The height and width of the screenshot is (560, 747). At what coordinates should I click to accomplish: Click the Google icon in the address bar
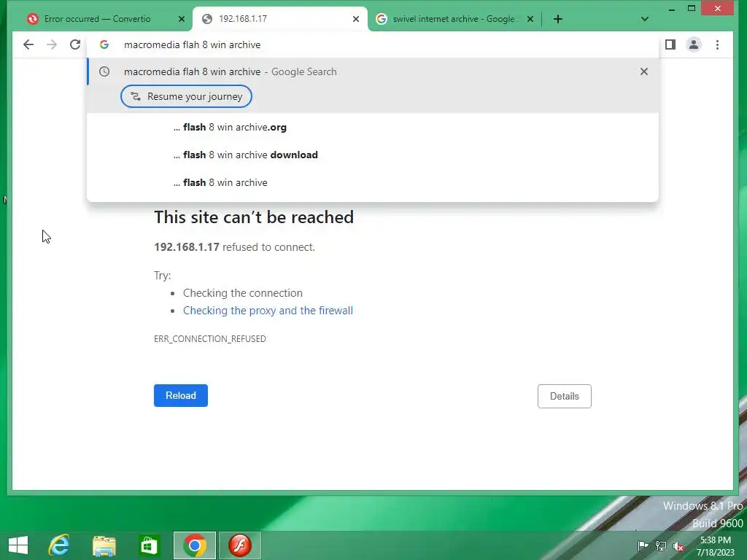point(104,44)
